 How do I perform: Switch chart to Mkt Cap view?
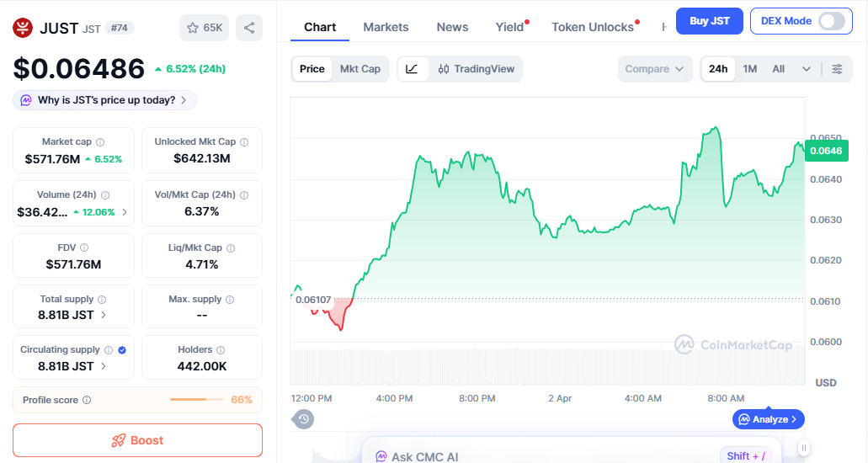[360, 69]
